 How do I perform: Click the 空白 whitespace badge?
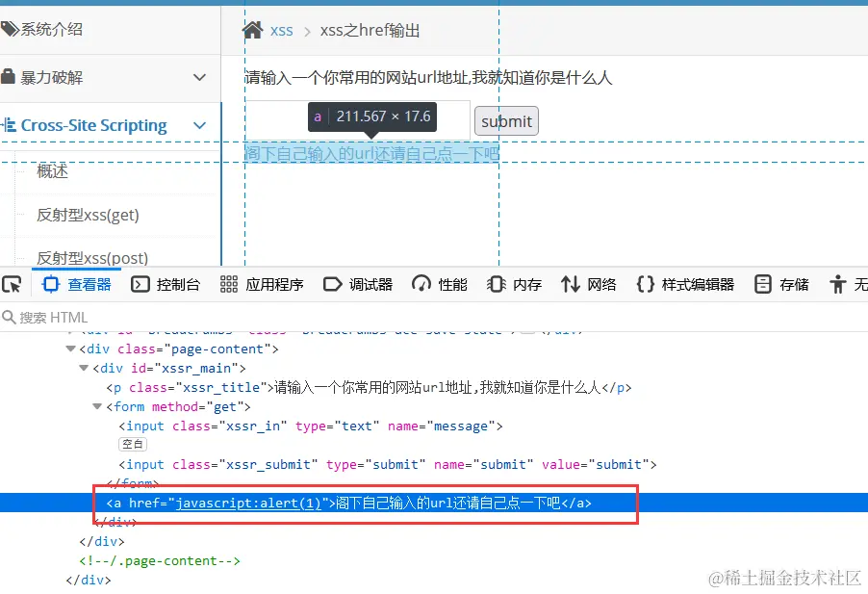point(132,444)
